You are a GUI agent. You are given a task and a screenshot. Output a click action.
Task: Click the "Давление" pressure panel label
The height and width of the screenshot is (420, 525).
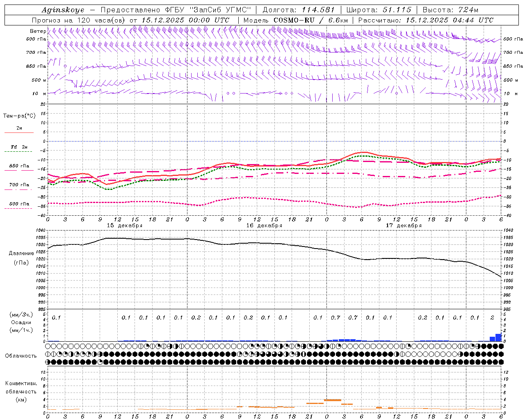21,253
